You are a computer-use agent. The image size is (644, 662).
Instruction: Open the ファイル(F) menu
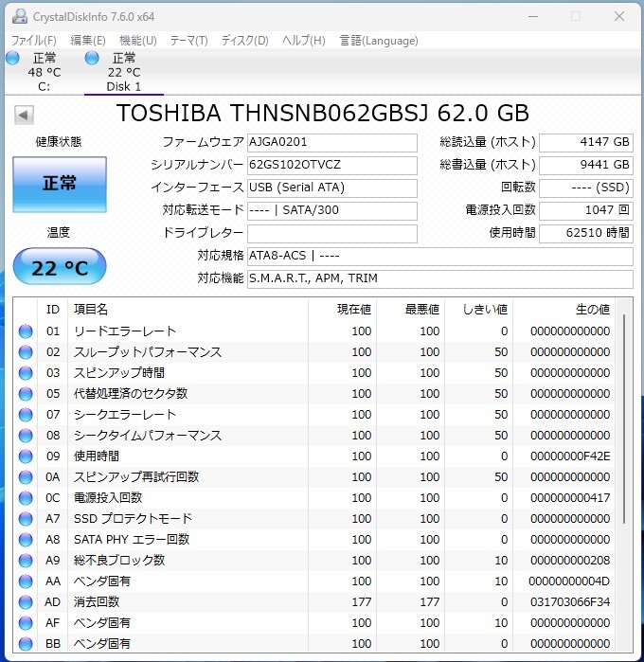coord(33,41)
